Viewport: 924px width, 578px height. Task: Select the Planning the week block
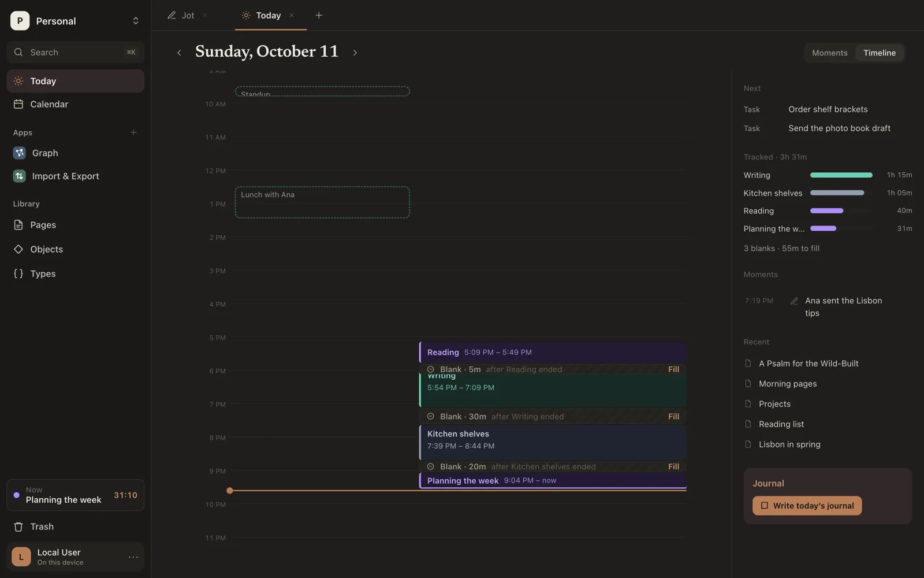553,480
